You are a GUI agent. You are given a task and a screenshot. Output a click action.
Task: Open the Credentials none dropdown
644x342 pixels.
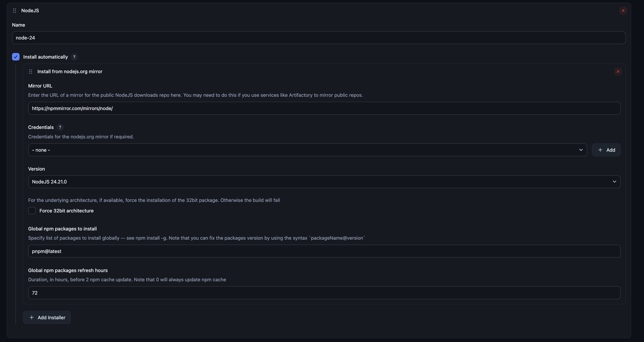[x=307, y=150]
